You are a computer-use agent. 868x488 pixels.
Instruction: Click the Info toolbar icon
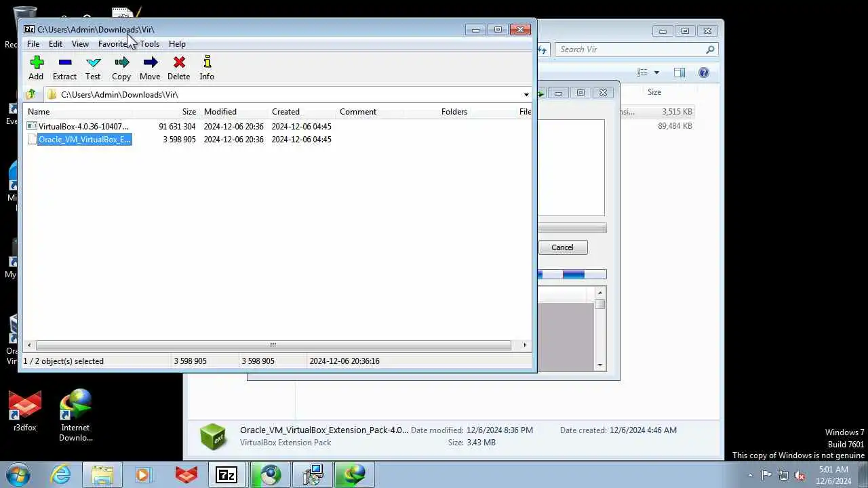click(x=207, y=68)
